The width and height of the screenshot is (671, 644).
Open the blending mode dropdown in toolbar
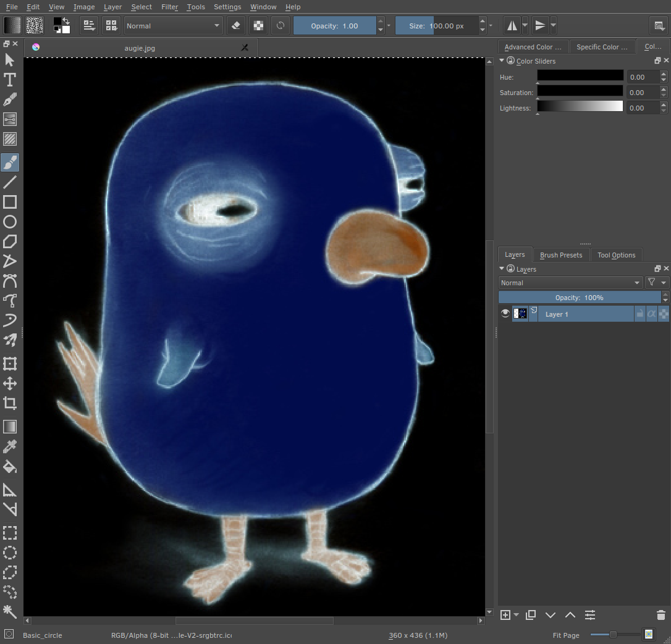(x=173, y=26)
